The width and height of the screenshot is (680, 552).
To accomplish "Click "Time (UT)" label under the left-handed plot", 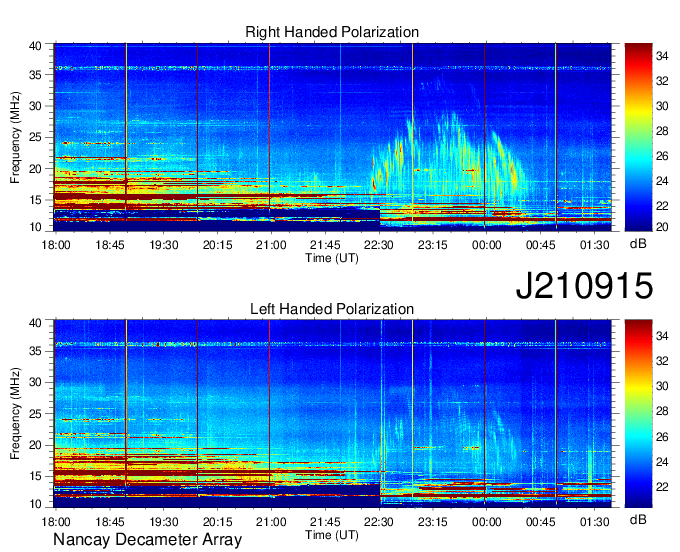I will click(x=332, y=535).
